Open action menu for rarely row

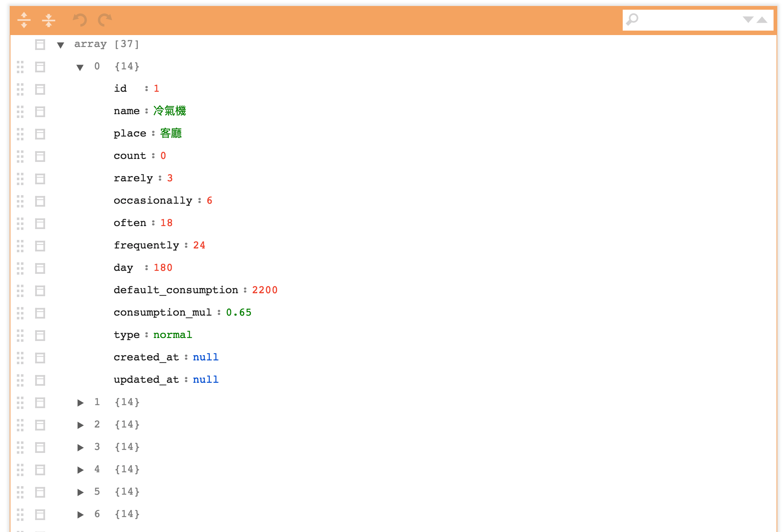tap(40, 179)
